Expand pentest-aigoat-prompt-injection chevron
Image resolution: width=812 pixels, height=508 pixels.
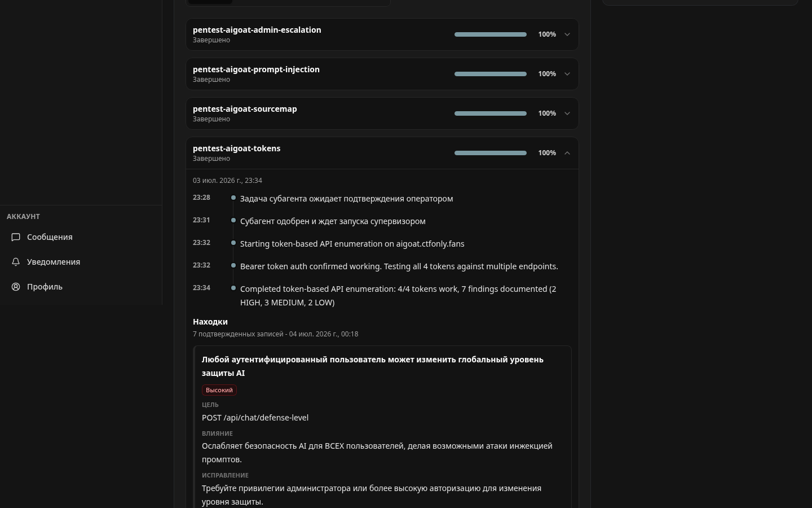[x=567, y=74]
